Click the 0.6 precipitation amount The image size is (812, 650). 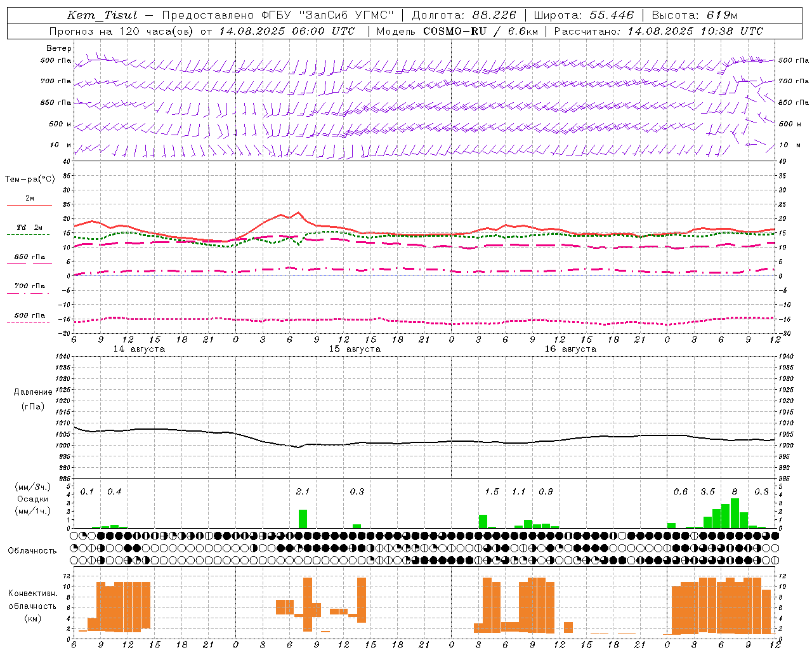pyautogui.click(x=681, y=492)
